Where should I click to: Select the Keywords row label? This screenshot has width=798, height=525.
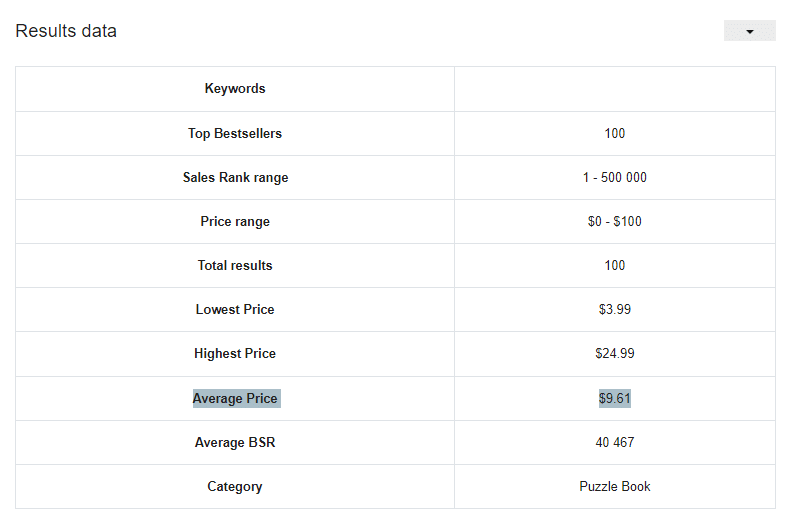point(235,89)
